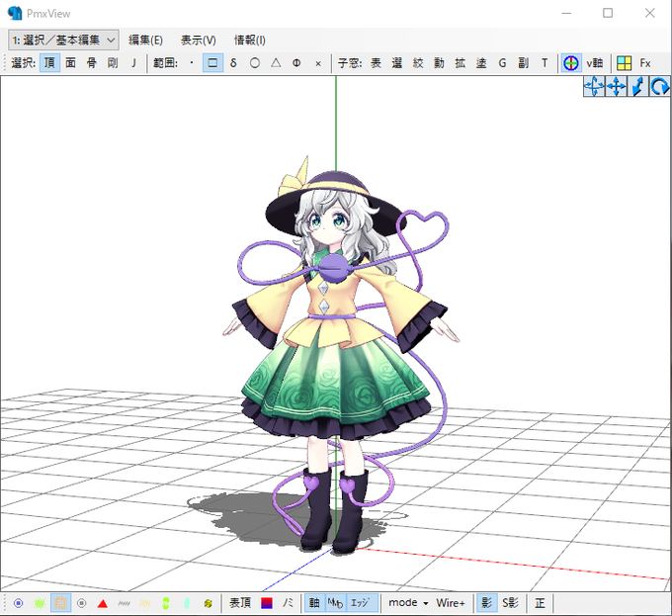Screen dimensions: 672x616
Task: Click the PmxView app icon in title bar
Action: click(15, 13)
